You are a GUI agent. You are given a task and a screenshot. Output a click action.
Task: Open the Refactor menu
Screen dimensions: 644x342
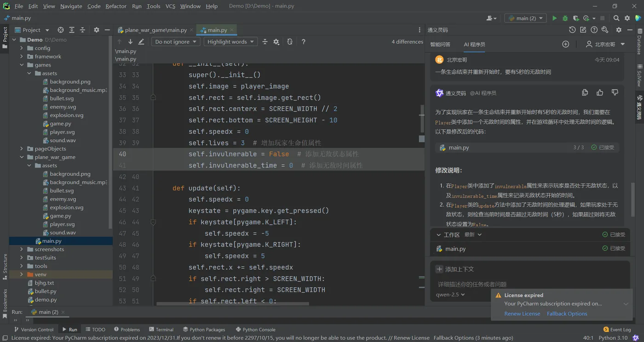pyautogui.click(x=116, y=6)
